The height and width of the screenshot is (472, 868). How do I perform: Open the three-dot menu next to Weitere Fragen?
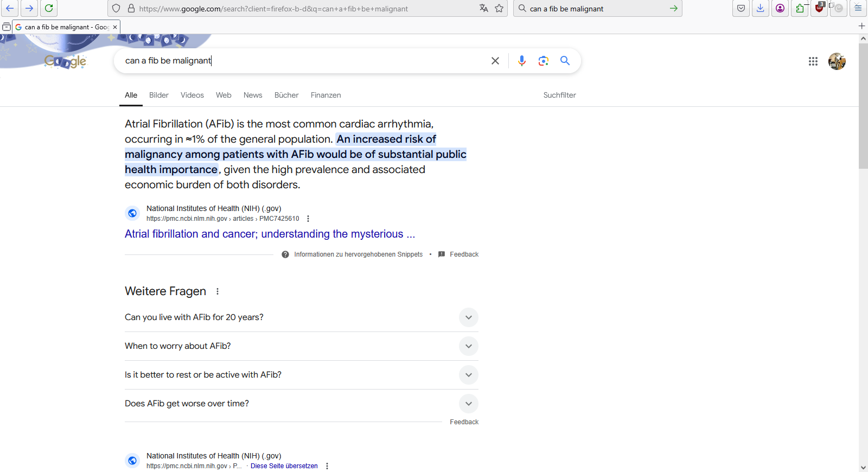[218, 291]
